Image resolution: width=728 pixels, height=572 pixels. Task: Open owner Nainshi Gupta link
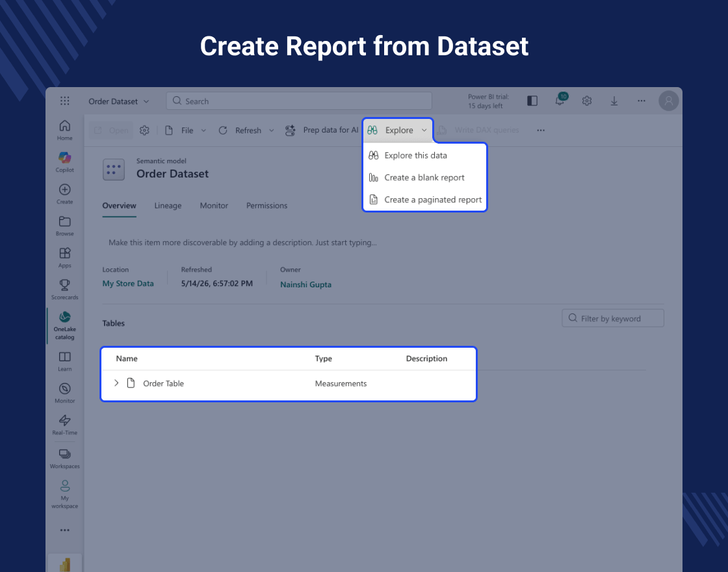[305, 285]
